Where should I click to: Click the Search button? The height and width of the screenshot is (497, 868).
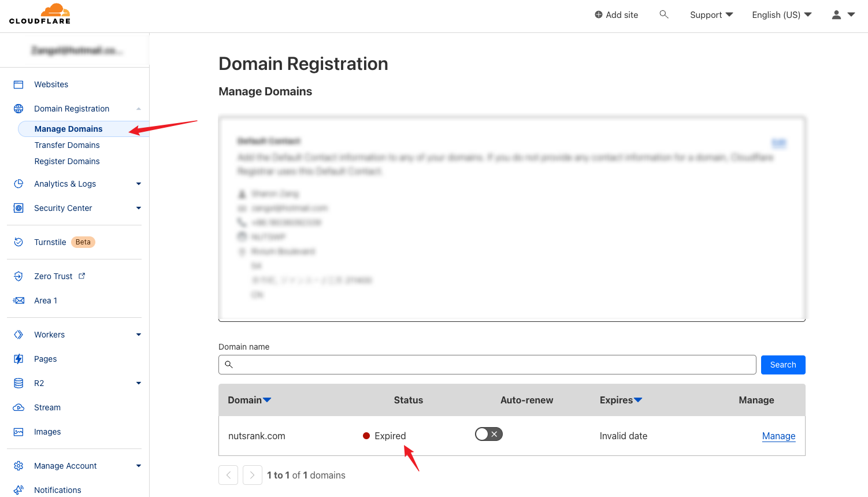(x=783, y=365)
